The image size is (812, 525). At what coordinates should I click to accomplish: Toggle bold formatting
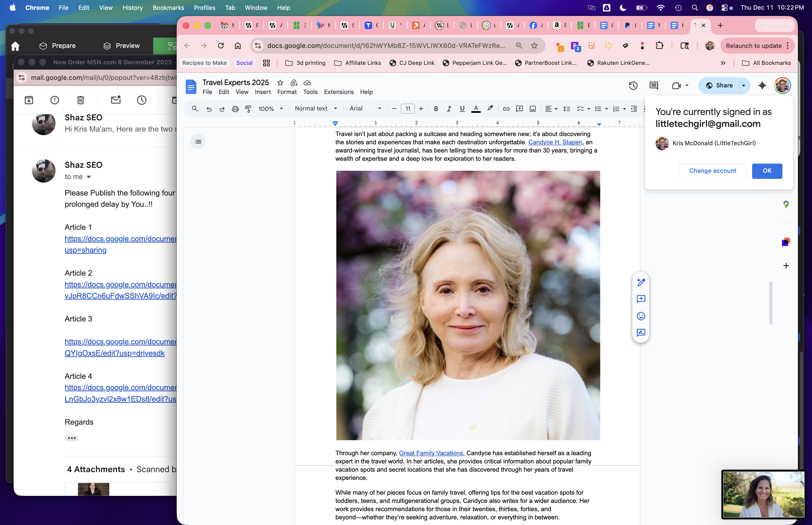tap(436, 109)
